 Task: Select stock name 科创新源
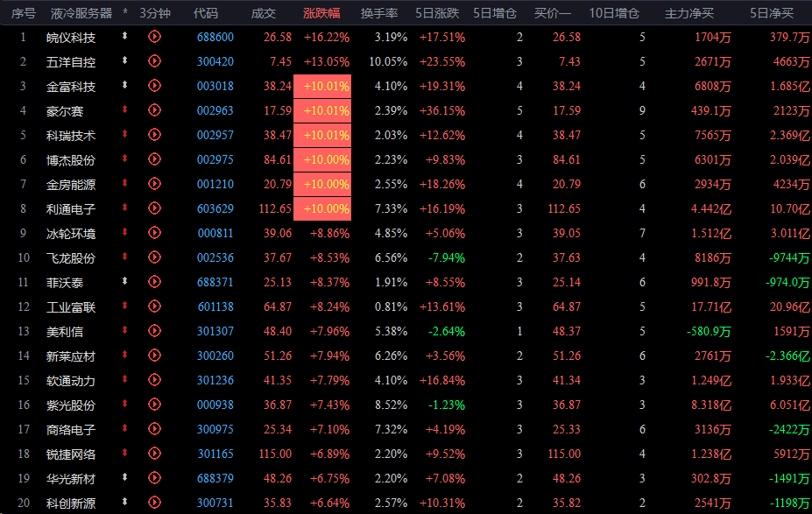click(x=71, y=503)
